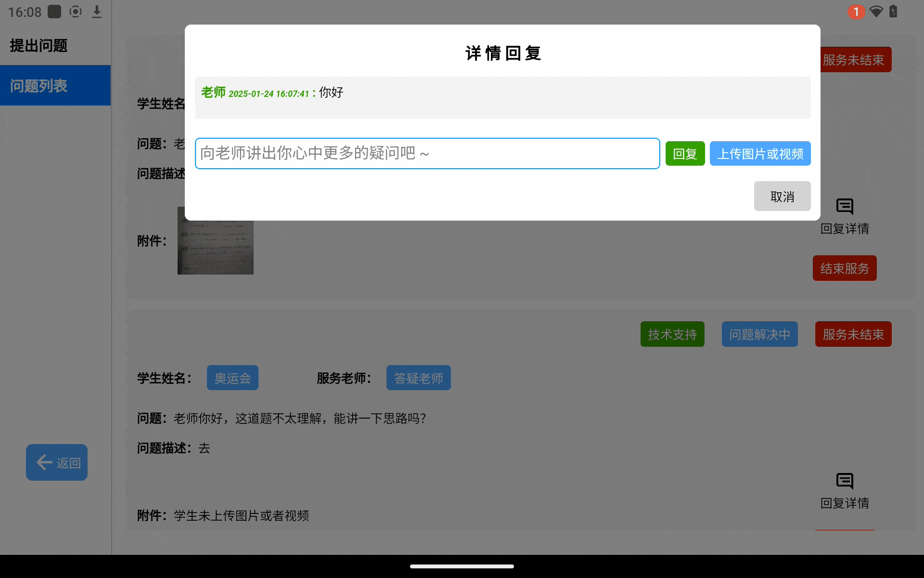Click the 技术支持 green tag
The height and width of the screenshot is (578, 924).
pos(672,334)
